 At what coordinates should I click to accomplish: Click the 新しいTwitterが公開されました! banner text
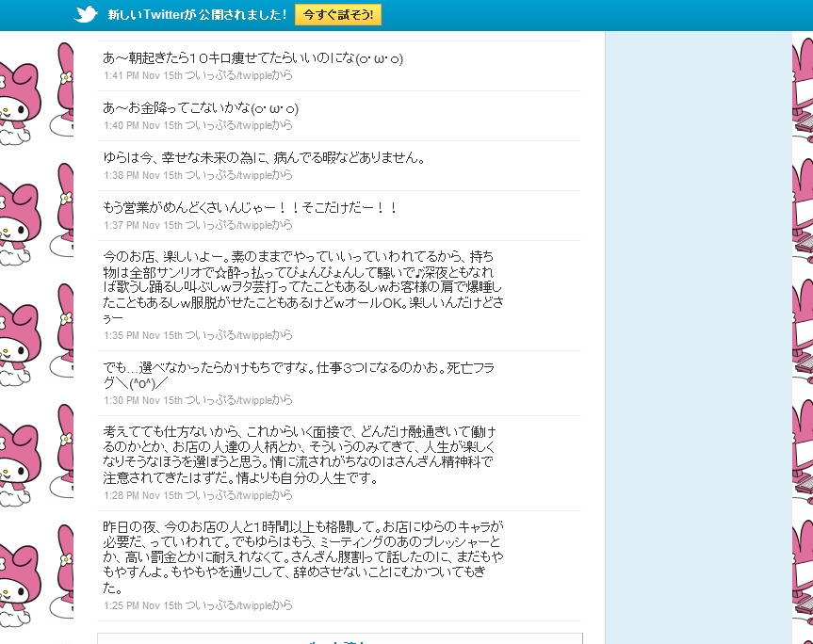pyautogui.click(x=197, y=14)
